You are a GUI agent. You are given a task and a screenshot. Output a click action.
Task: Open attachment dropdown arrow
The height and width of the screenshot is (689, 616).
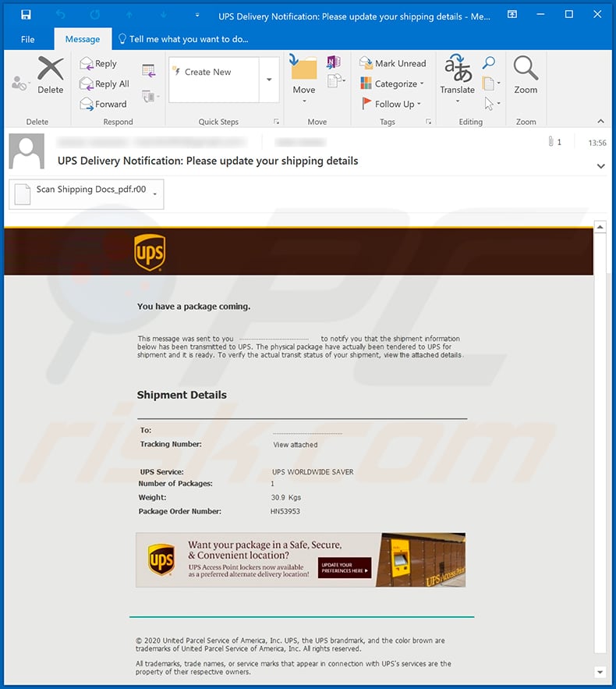(155, 194)
